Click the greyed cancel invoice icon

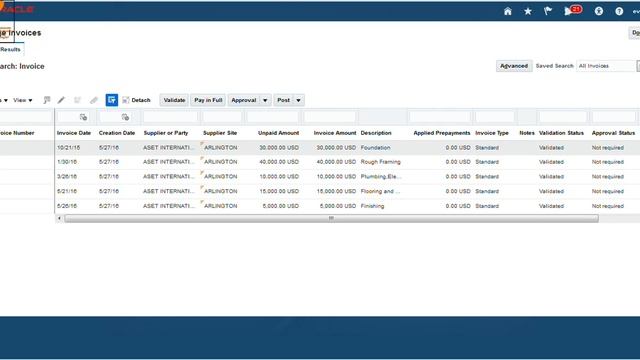point(77,100)
